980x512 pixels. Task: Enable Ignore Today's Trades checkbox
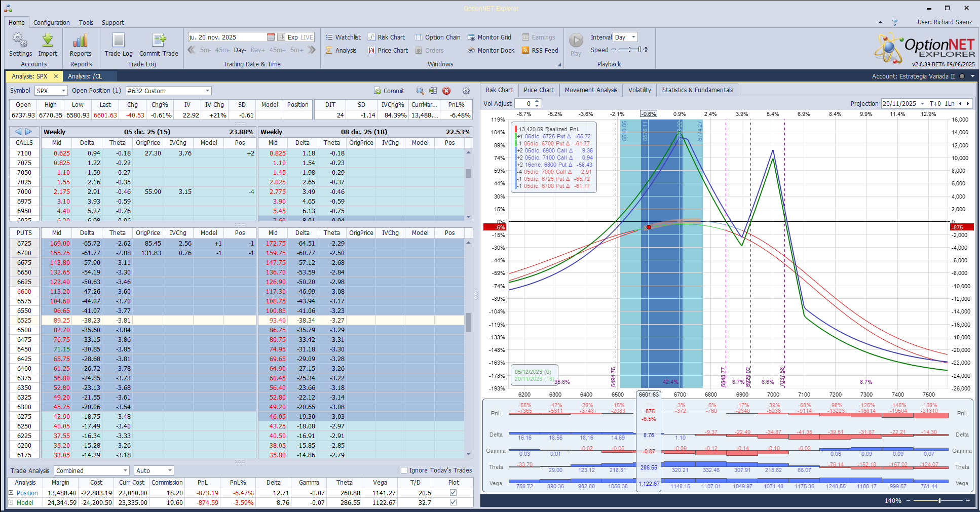pos(404,470)
